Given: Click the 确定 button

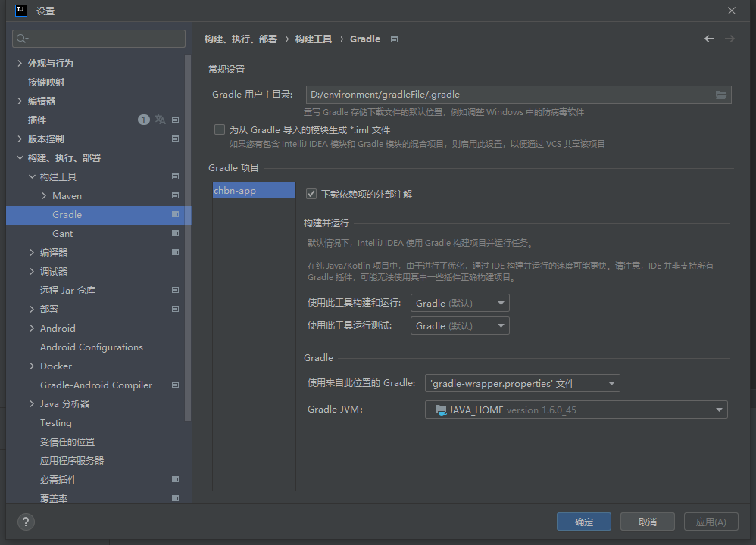Looking at the screenshot, I should coord(583,521).
